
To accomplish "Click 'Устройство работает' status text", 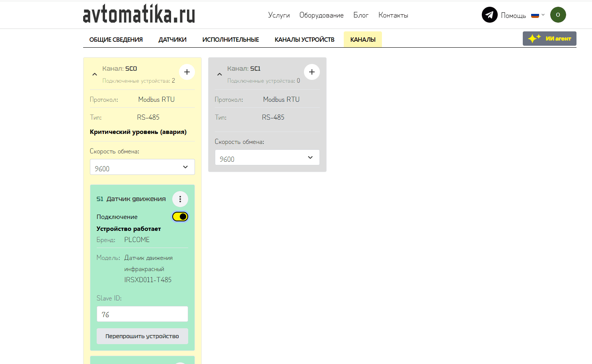I will (x=129, y=229).
